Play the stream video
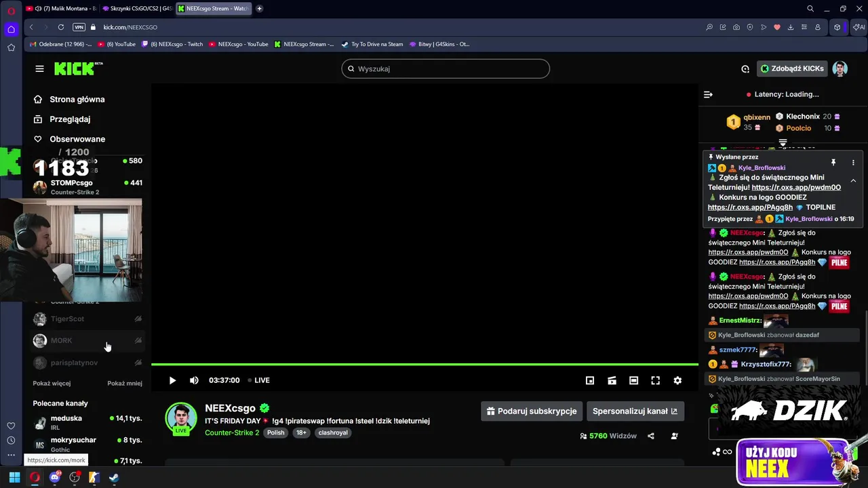 tap(172, 381)
